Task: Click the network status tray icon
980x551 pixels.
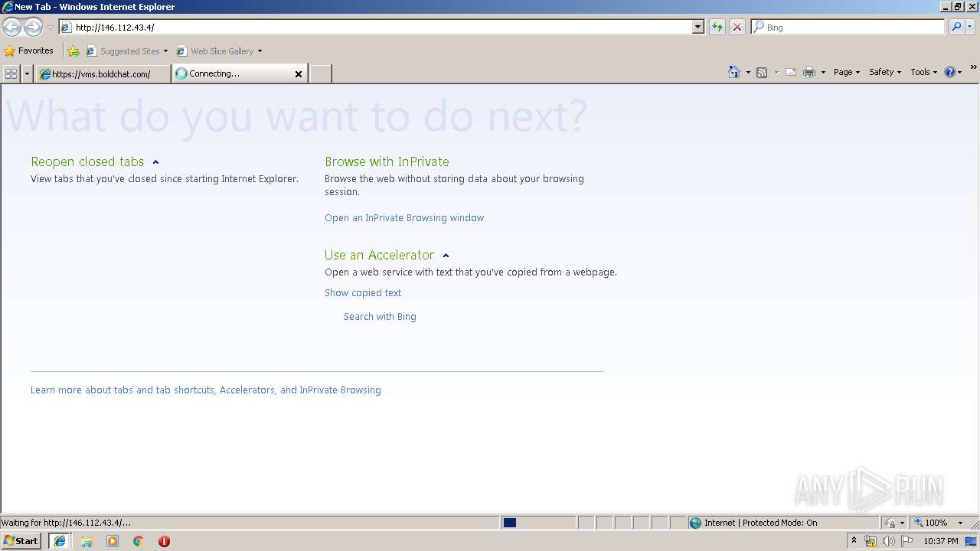Action: click(871, 542)
